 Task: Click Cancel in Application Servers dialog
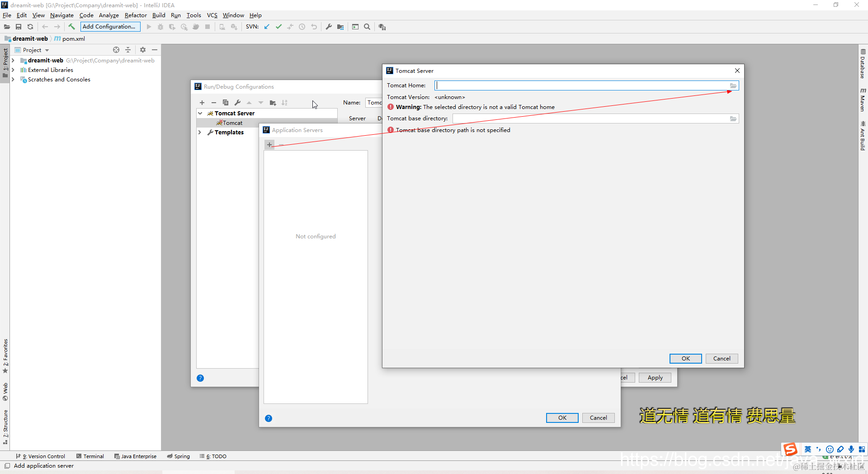[x=599, y=417]
